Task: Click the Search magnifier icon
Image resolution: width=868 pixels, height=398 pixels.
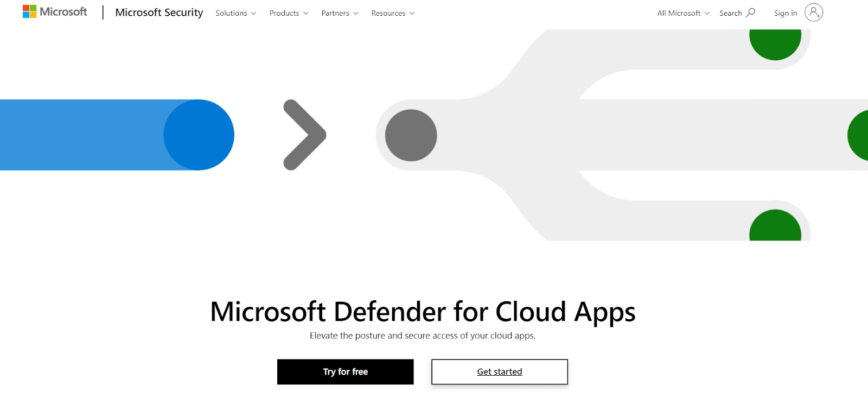Action: 751,12
